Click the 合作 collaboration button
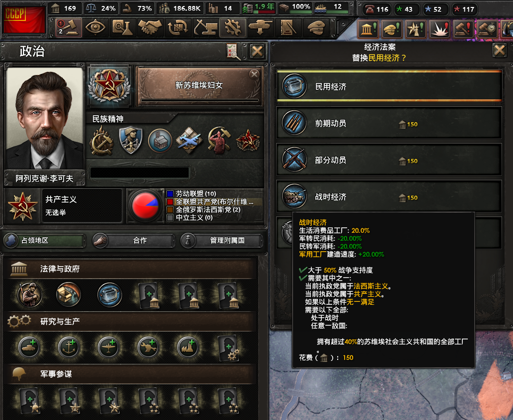This screenshot has width=513, height=420. click(134, 240)
